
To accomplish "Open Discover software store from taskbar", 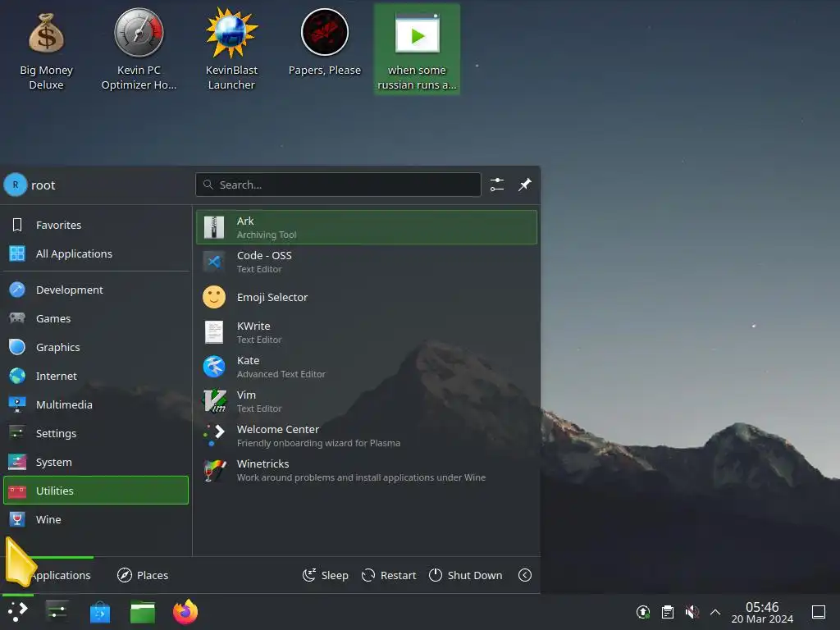I will (99, 612).
